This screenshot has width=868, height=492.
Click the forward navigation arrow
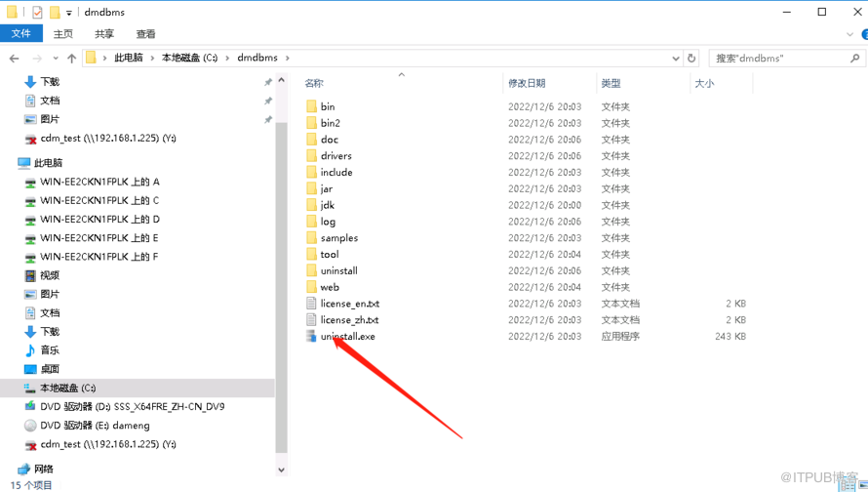(x=37, y=59)
